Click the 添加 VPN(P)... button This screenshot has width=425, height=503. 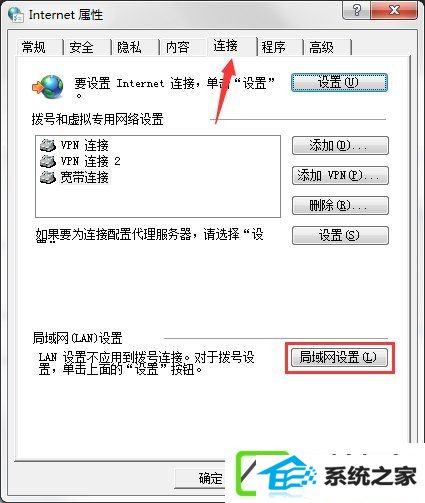[340, 175]
